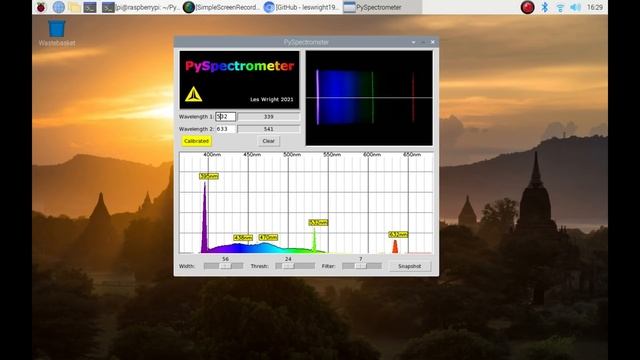Switch to the pi@raspberrypi terminal window
This screenshot has width=640, height=360.
[x=140, y=7]
